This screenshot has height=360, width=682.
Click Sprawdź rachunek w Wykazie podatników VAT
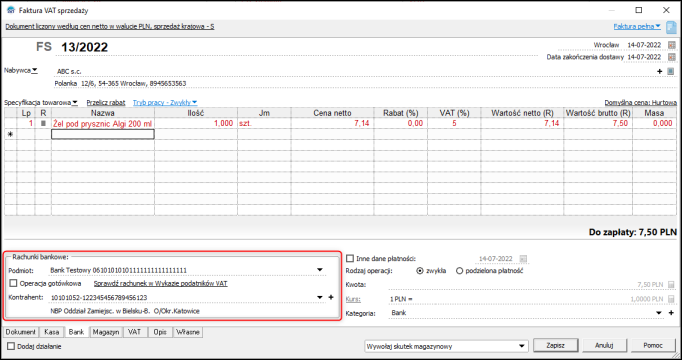click(160, 283)
